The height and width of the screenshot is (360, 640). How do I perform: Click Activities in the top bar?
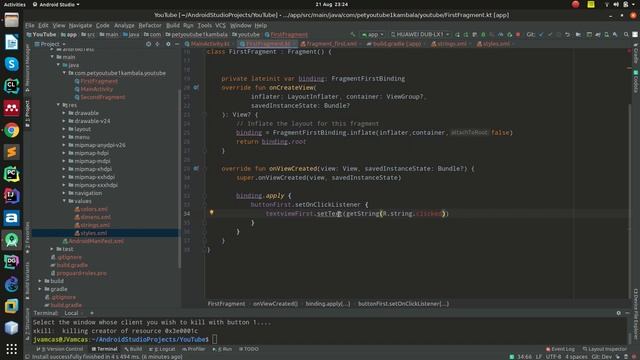(x=15, y=4)
